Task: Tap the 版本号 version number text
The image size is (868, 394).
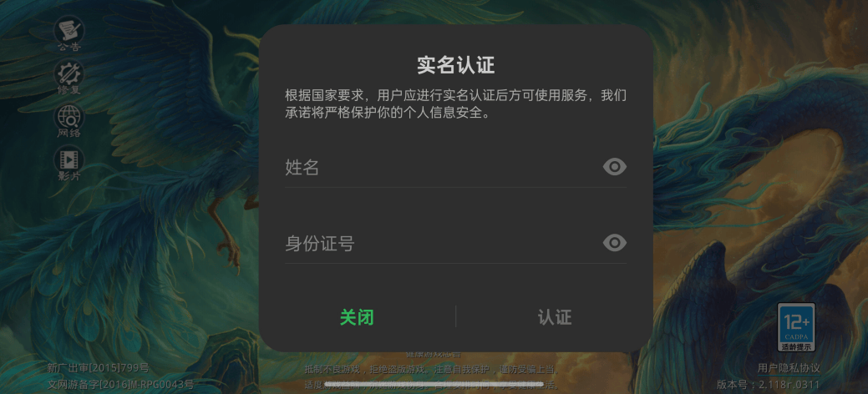Action: pos(769,385)
